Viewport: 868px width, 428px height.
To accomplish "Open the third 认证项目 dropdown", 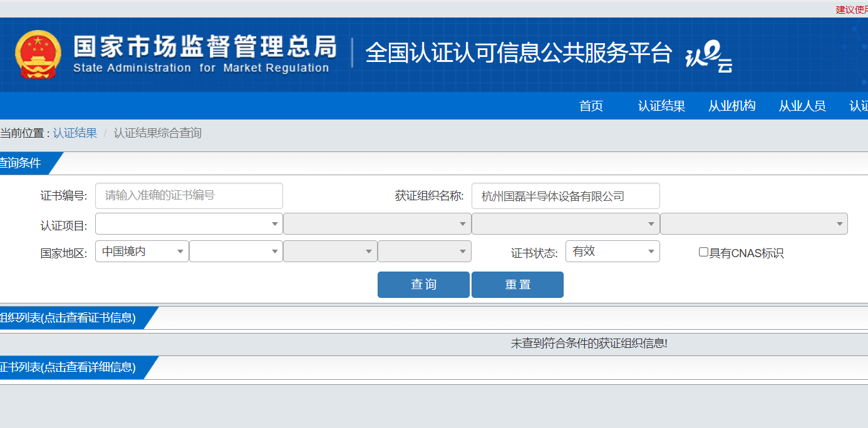I will (566, 223).
